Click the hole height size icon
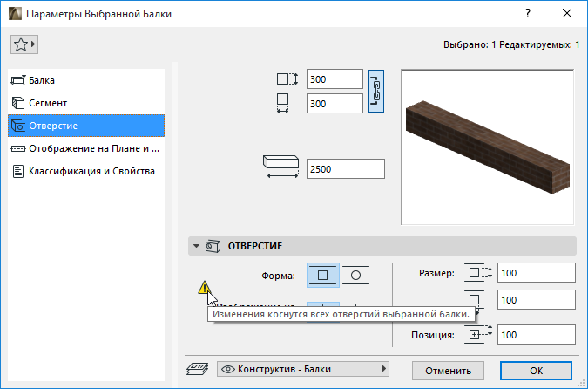 (x=478, y=273)
